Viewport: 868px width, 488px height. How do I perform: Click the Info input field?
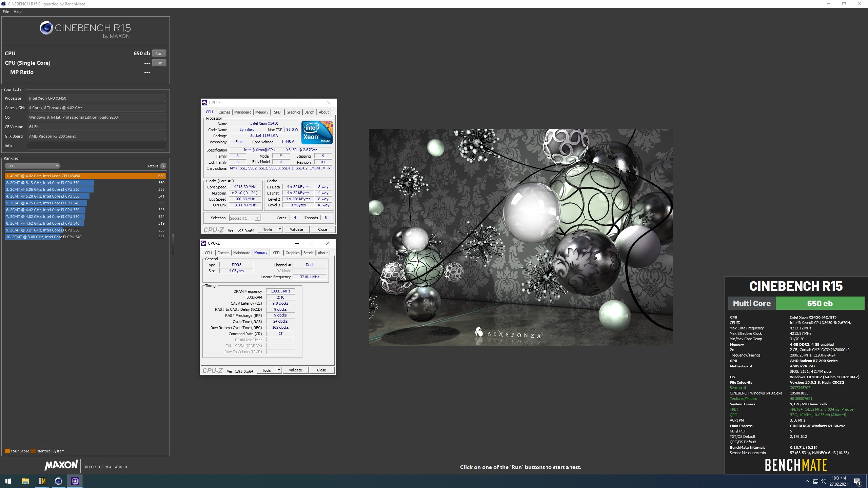click(x=97, y=146)
